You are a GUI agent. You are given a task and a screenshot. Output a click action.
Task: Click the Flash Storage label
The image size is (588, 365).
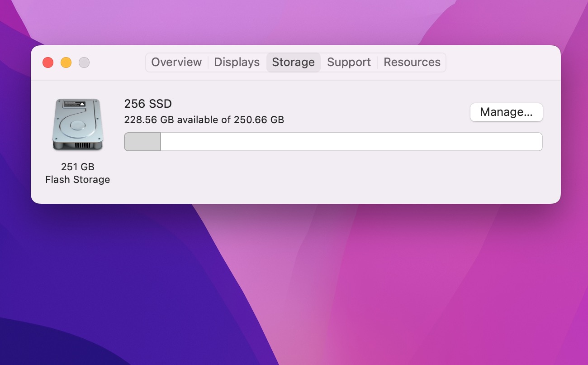coord(77,180)
